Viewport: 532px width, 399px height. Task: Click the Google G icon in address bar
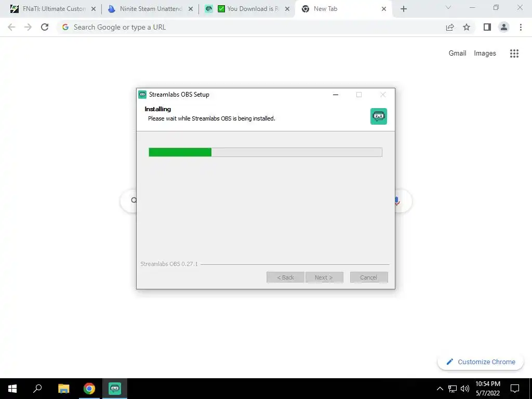tap(65, 27)
